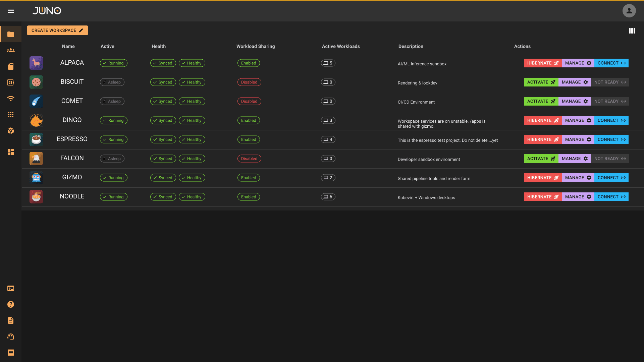Click the NOODLE active workloads count
Viewport: 644px width, 362px height.
tap(328, 197)
